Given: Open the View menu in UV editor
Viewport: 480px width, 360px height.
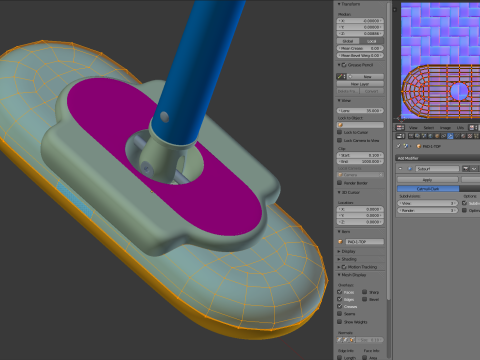Looking at the screenshot, I should [x=413, y=128].
